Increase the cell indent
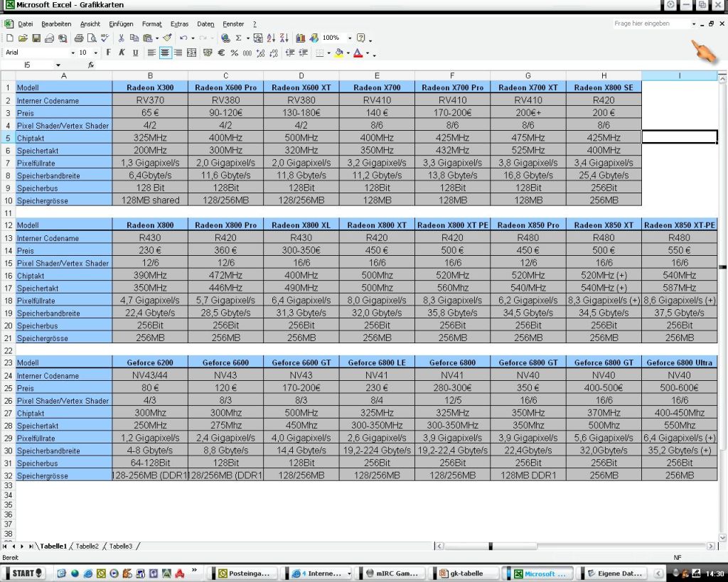728x582 pixels. (x=303, y=53)
